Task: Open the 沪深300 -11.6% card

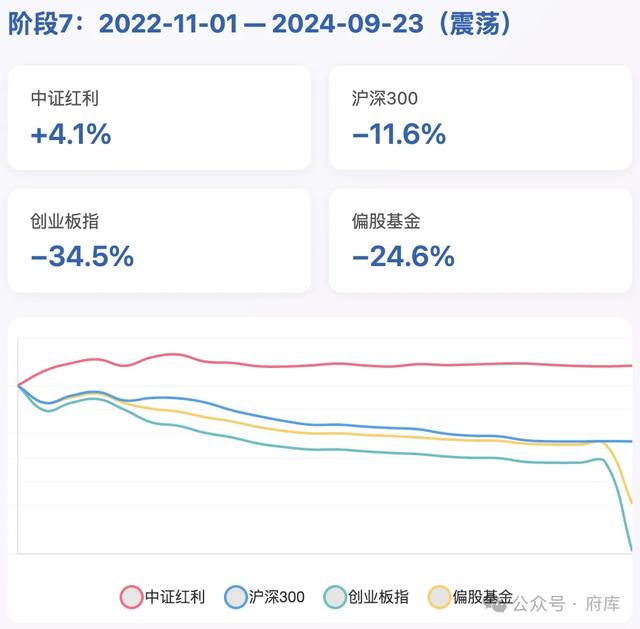Action: tap(480, 118)
